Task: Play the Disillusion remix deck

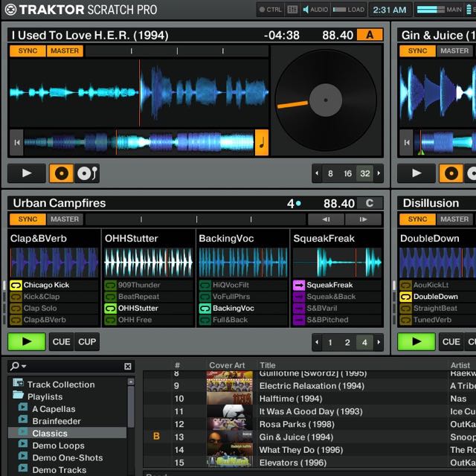Action: [x=416, y=342]
